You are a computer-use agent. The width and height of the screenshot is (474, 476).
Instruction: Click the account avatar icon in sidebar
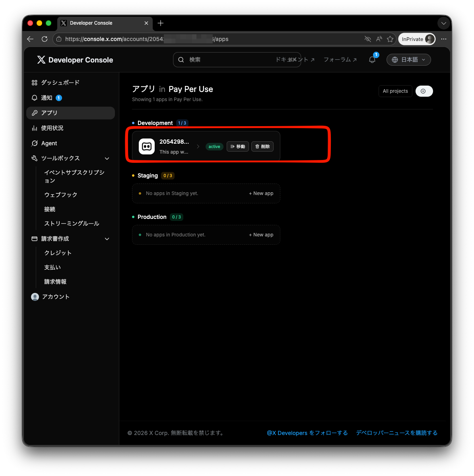click(x=35, y=297)
